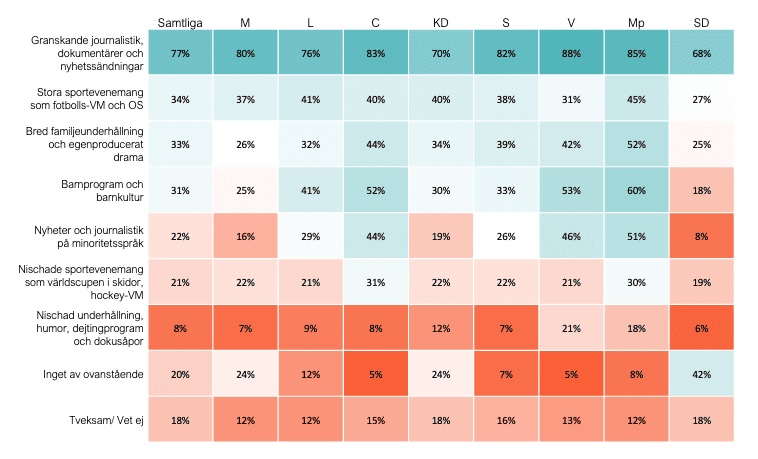Select the C column header

(x=375, y=21)
